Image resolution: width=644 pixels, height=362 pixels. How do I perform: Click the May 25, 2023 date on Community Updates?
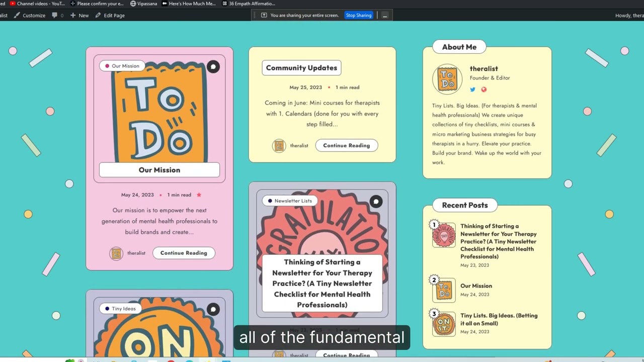(x=305, y=87)
